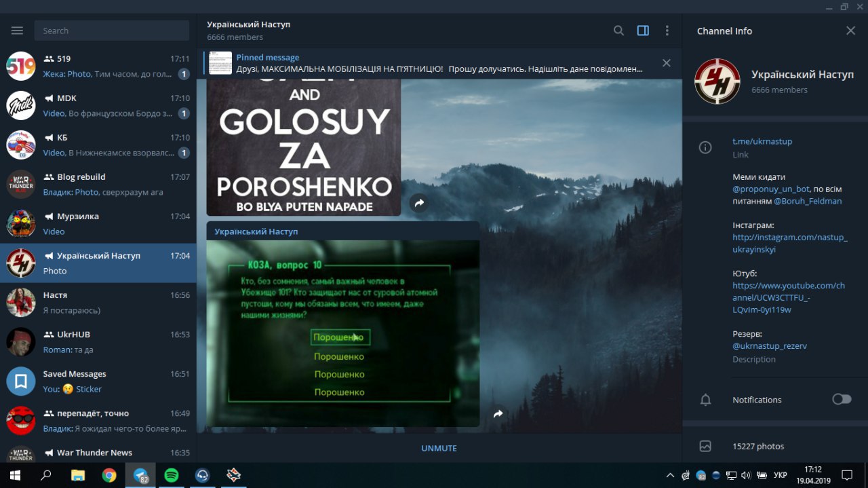
Task: Open the Blog rebuild group chat
Action: [98, 185]
